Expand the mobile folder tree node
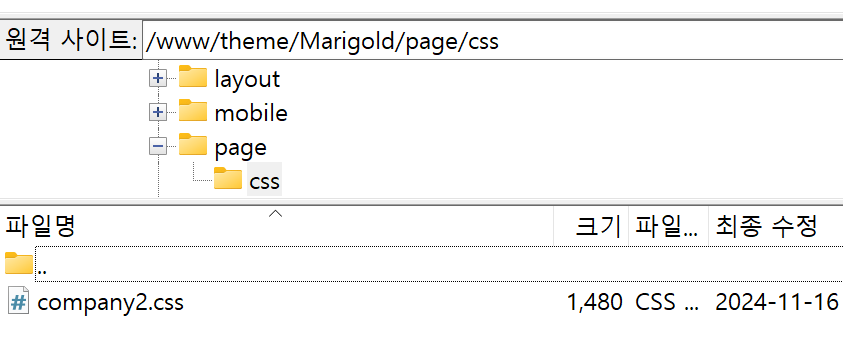The height and width of the screenshot is (360, 843). pos(157,113)
